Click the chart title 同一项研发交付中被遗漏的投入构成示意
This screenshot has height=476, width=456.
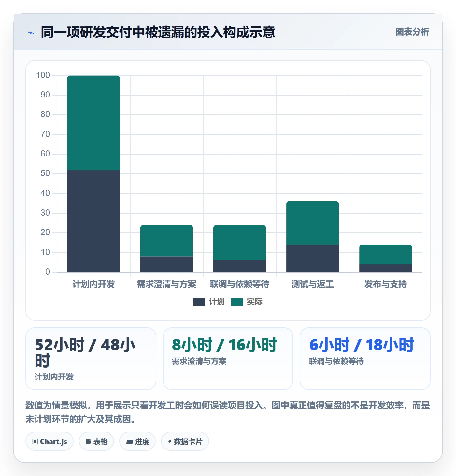(158, 32)
